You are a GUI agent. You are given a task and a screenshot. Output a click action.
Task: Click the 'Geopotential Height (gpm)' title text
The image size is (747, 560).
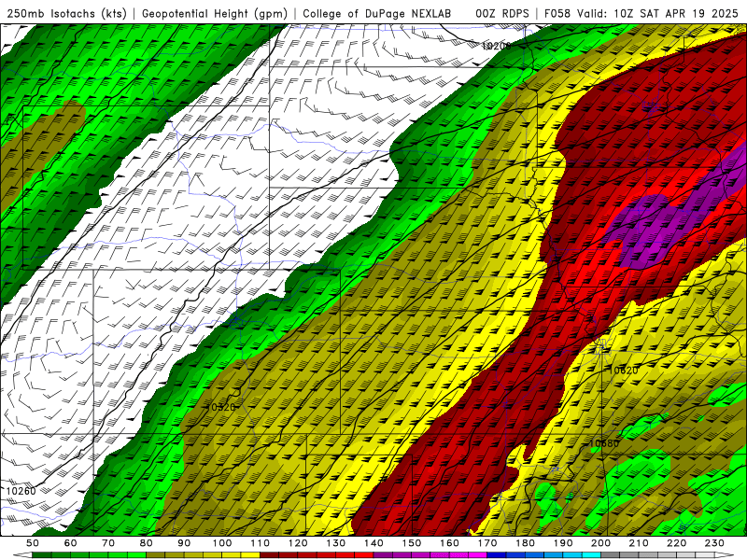pos(215,14)
